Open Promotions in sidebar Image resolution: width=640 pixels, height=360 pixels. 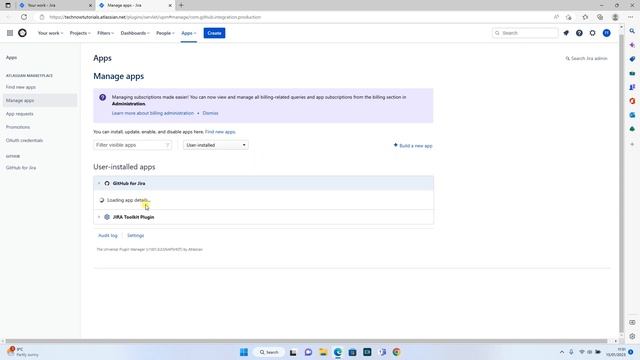click(18, 127)
